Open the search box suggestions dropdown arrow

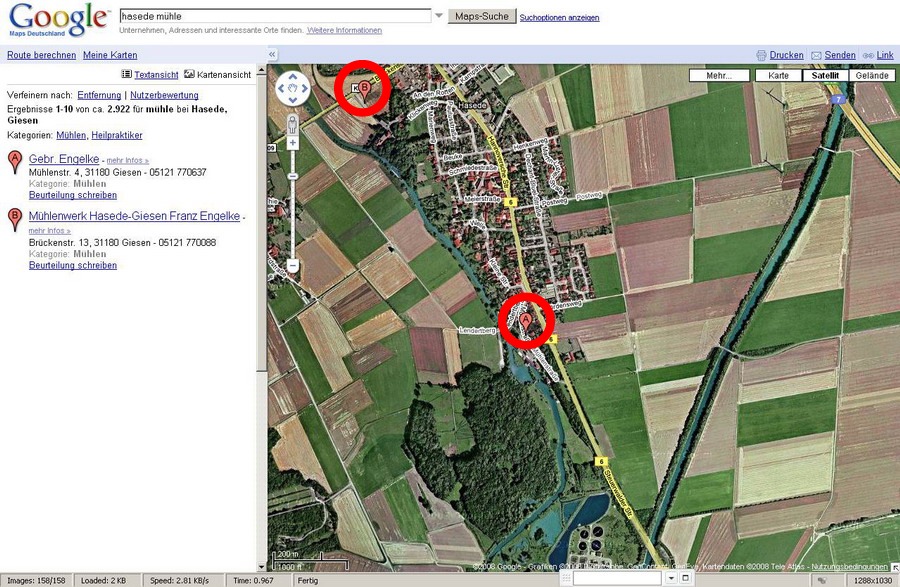(x=439, y=17)
